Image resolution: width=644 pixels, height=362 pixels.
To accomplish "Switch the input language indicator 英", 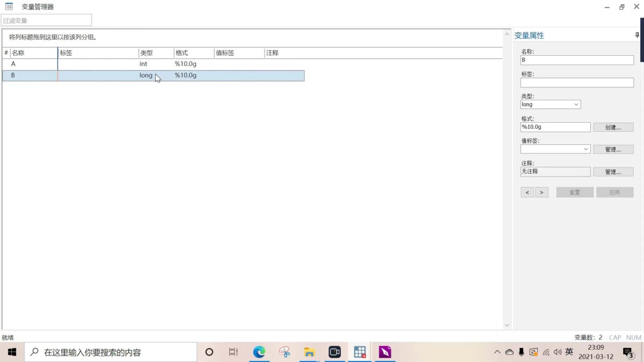I will [569, 352].
